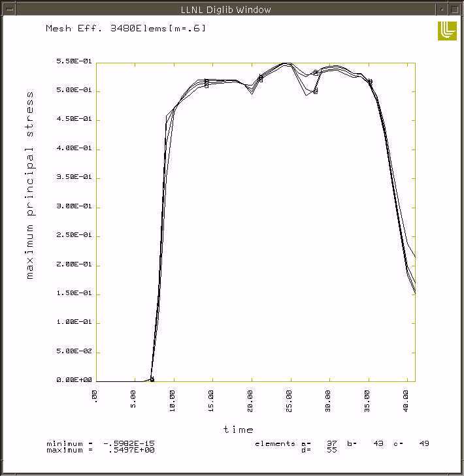Click y-axis tick label 5.00E-02
The width and height of the screenshot is (464, 476).
click(74, 351)
